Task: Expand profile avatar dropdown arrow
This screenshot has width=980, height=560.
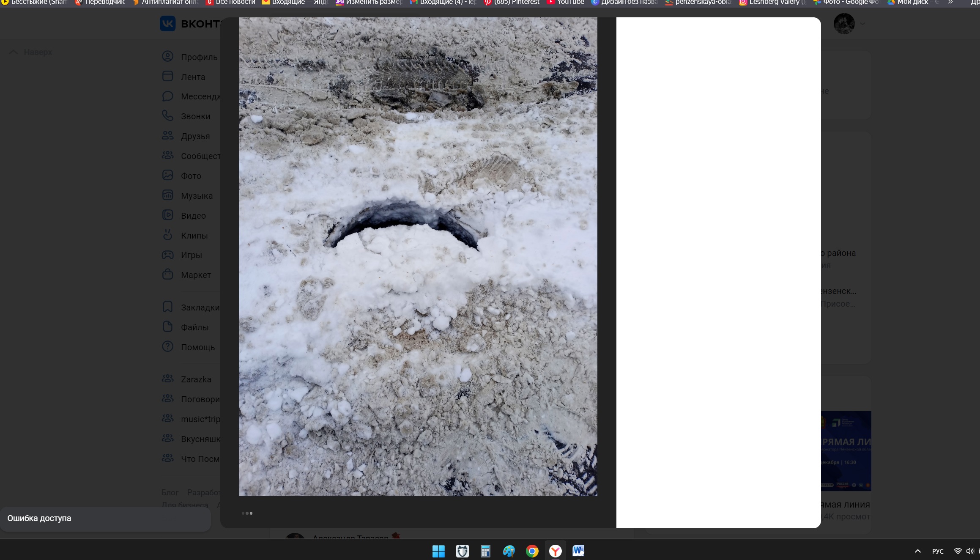Action: point(862,24)
